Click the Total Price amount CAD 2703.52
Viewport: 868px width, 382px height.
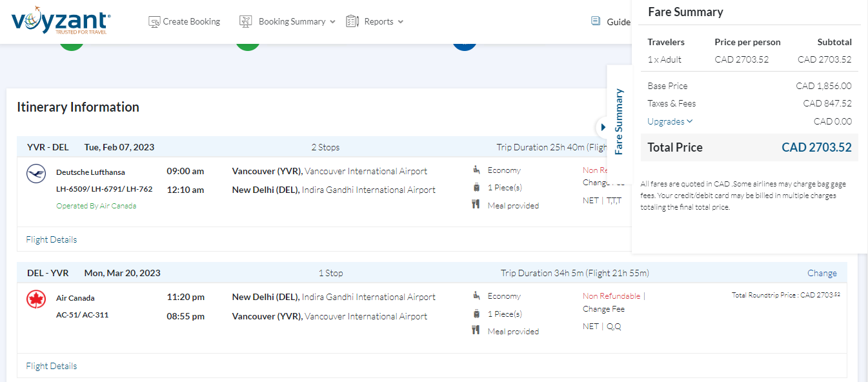[816, 147]
